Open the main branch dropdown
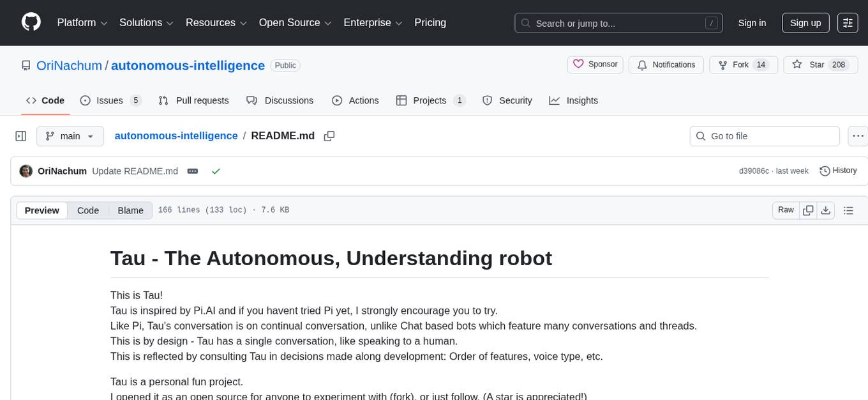The width and height of the screenshot is (868, 400). point(70,135)
